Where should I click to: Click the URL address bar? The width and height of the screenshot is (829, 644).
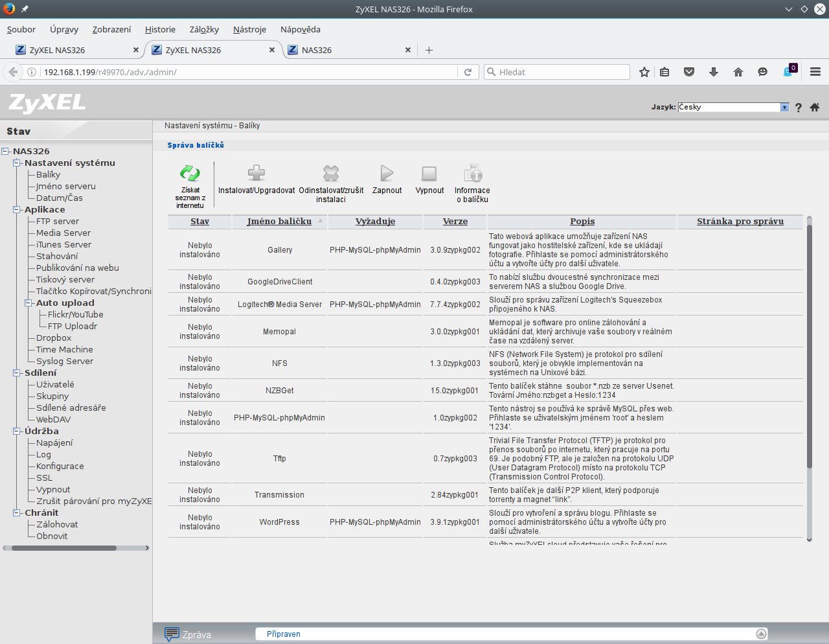(249, 72)
